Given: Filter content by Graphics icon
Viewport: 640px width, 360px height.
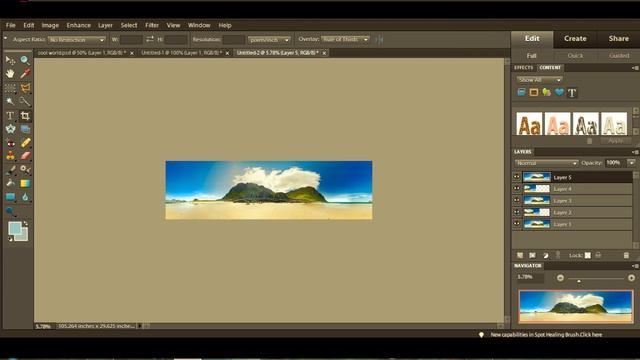Looking at the screenshot, I should point(547,92).
